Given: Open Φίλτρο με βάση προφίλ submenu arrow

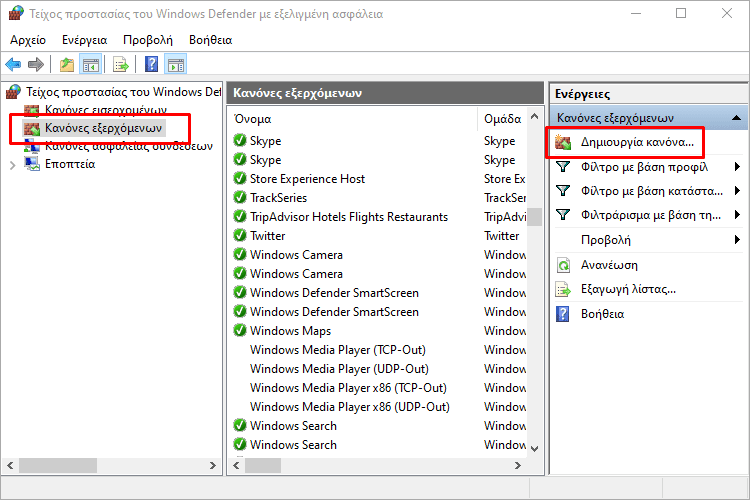Looking at the screenshot, I should pyautogui.click(x=737, y=167).
